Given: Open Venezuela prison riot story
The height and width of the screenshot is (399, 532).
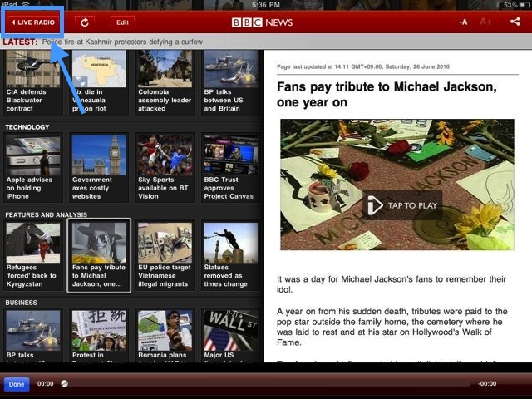Looking at the screenshot, I should (99, 81).
